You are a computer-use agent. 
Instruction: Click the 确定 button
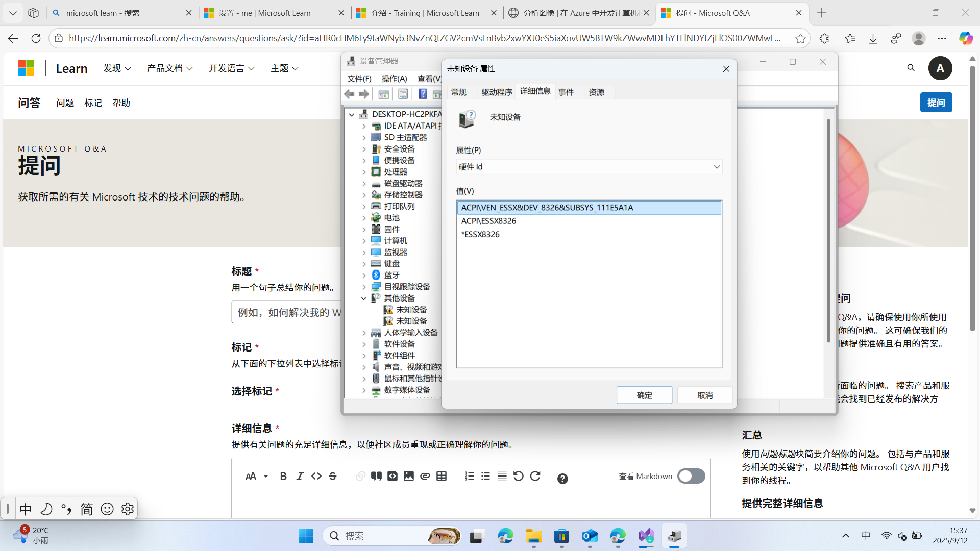[x=644, y=395]
